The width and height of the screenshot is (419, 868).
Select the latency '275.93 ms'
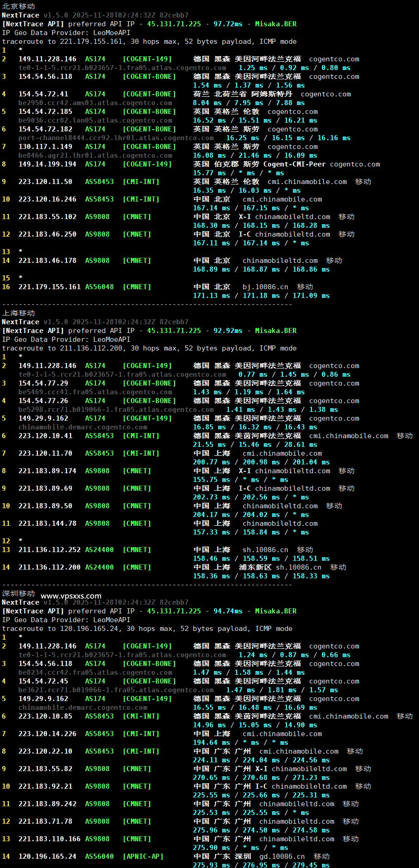pyautogui.click(x=211, y=865)
